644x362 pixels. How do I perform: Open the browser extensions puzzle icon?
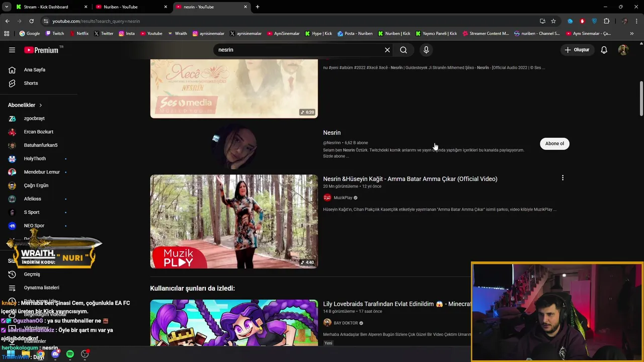[x=606, y=21]
